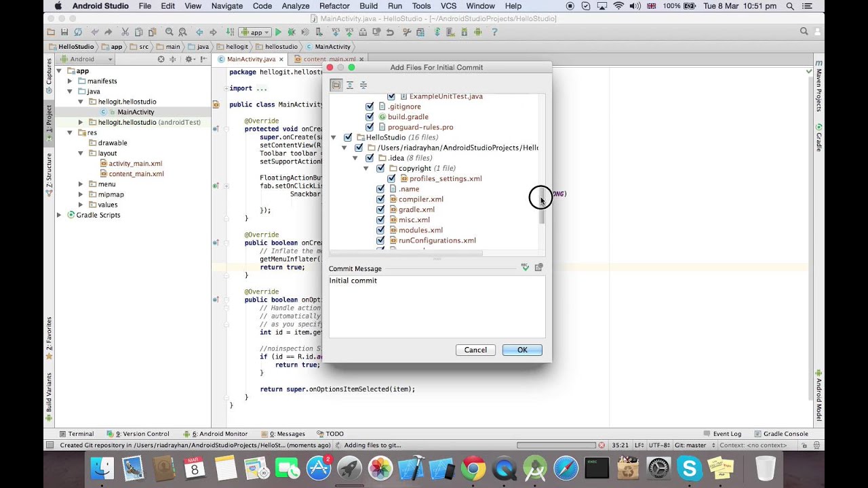Click the Navigate Back arrow icon
The image size is (868, 488).
tap(199, 32)
